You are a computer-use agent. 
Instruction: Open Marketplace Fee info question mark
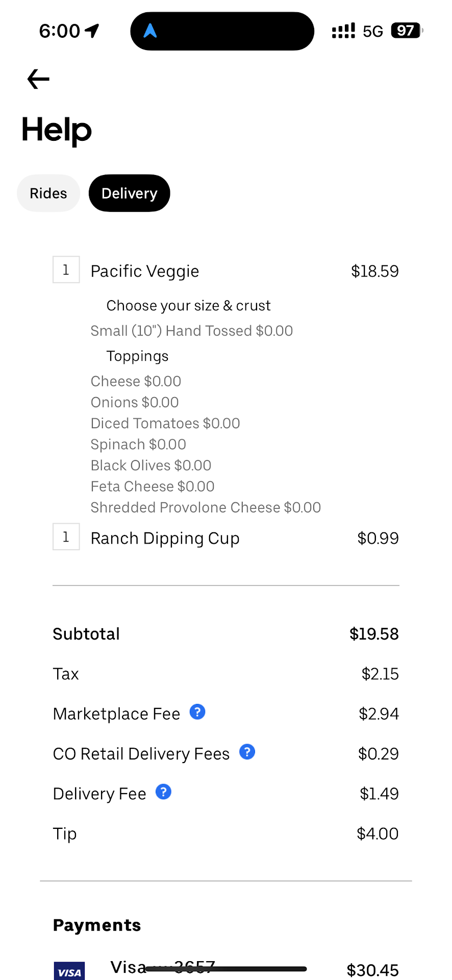tap(197, 712)
